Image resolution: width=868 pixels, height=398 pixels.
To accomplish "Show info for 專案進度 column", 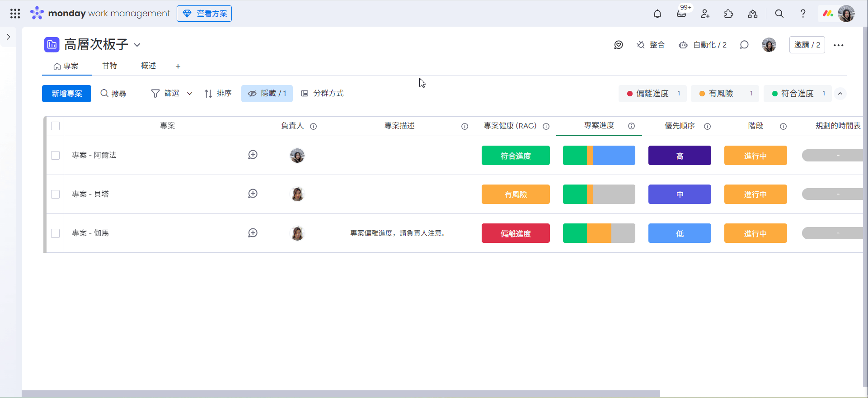I will point(631,126).
